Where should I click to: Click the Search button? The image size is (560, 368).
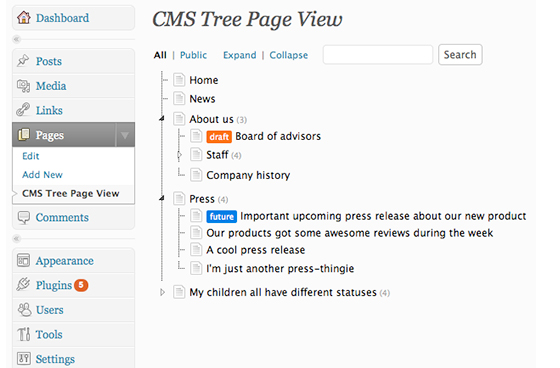coord(460,55)
